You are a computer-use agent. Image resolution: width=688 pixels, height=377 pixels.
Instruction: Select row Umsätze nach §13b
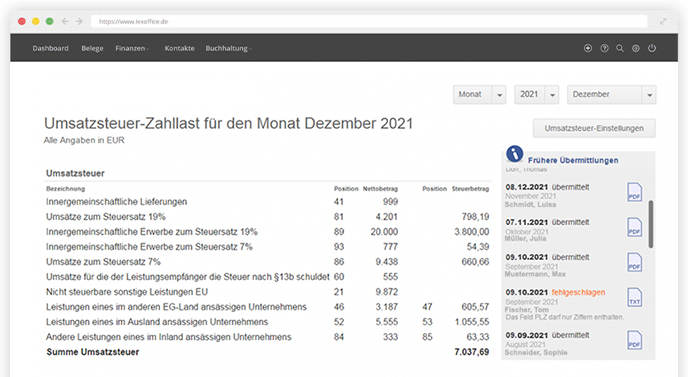268,277
